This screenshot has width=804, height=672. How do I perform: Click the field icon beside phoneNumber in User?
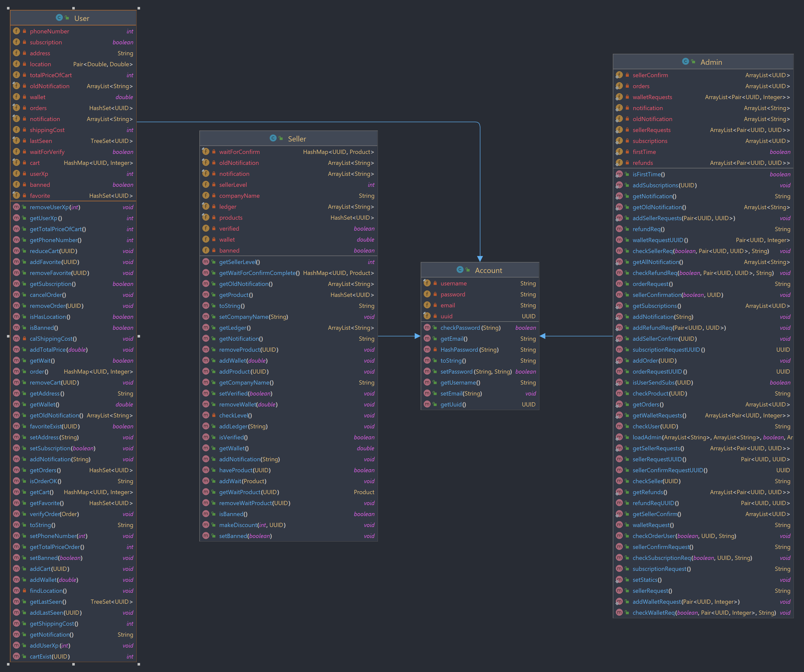coord(16,31)
